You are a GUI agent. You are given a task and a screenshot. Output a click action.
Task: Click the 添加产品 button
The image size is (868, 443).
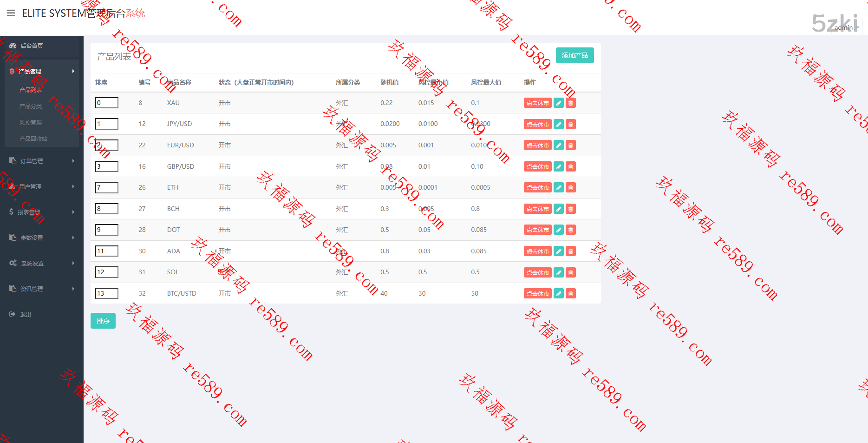click(574, 55)
